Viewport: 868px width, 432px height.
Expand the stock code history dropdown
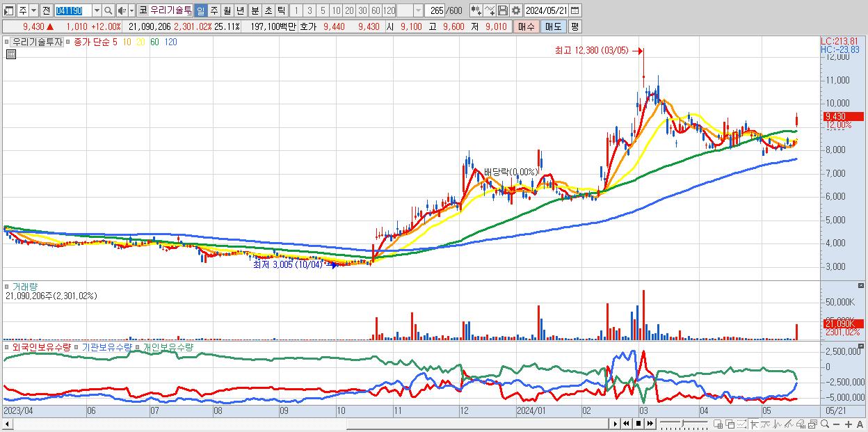pyautogui.click(x=97, y=10)
